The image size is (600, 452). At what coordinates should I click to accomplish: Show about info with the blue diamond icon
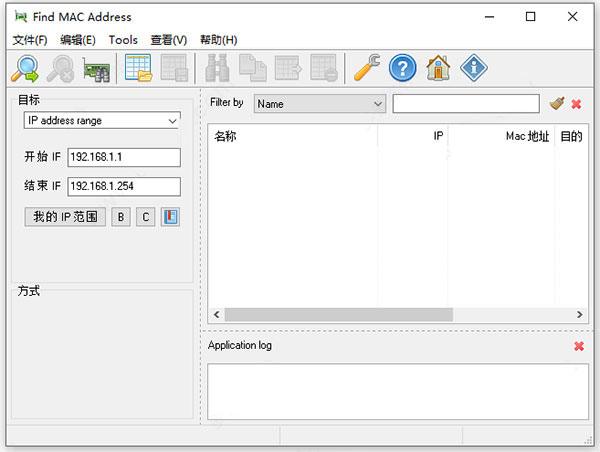coord(474,68)
